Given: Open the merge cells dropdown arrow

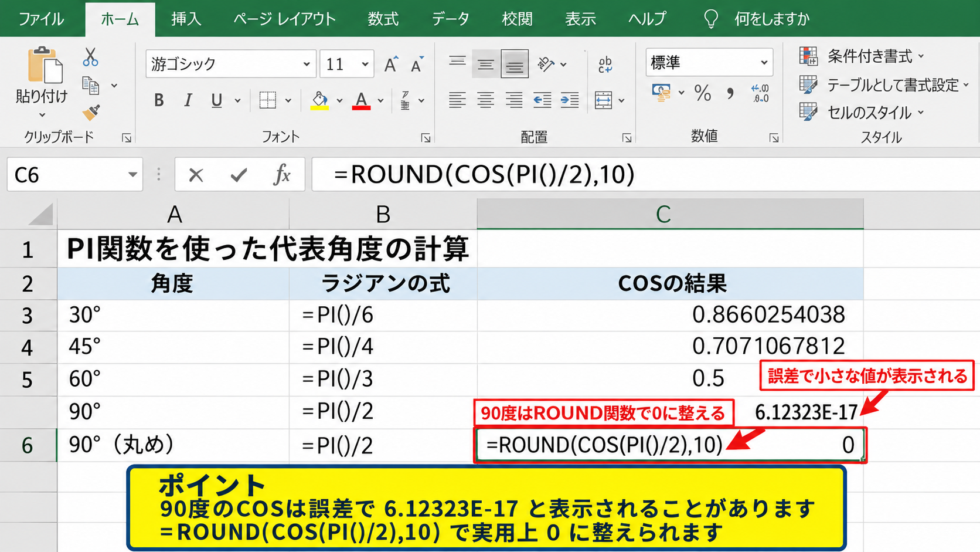Looking at the screenshot, I should [622, 100].
